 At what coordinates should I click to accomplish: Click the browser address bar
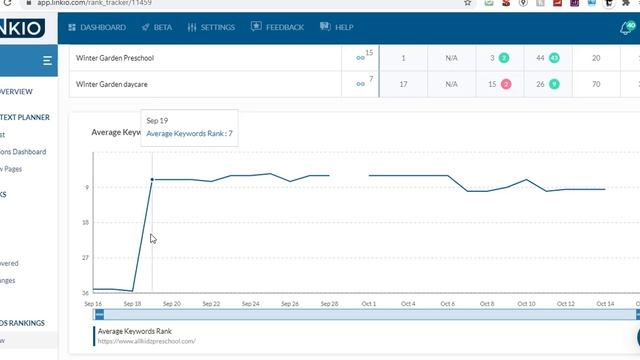coord(245,3)
